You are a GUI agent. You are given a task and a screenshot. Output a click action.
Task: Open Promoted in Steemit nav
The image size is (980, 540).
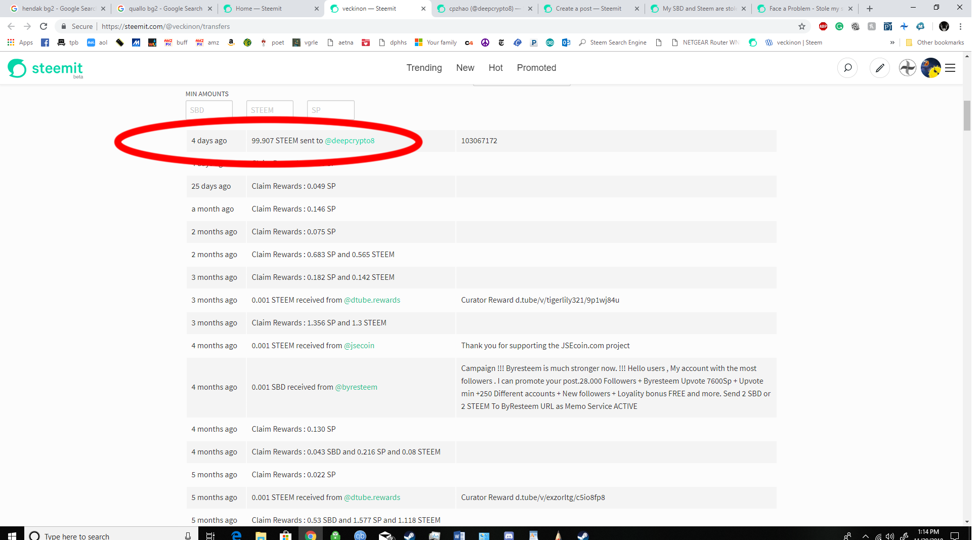coord(536,68)
